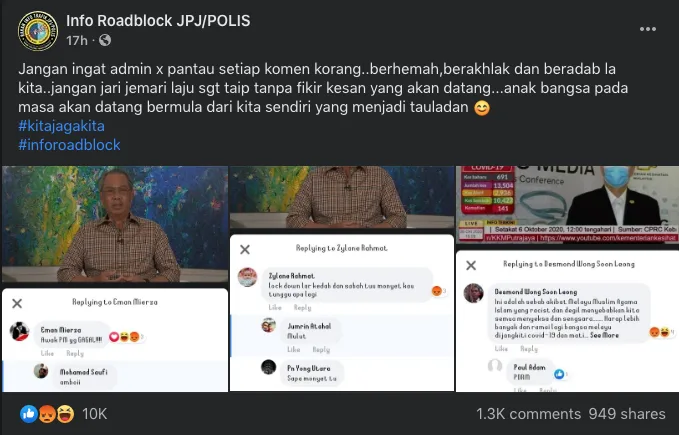The width and height of the screenshot is (679, 435).
Task: Close the Desmond Wong reply panel
Action: click(471, 265)
